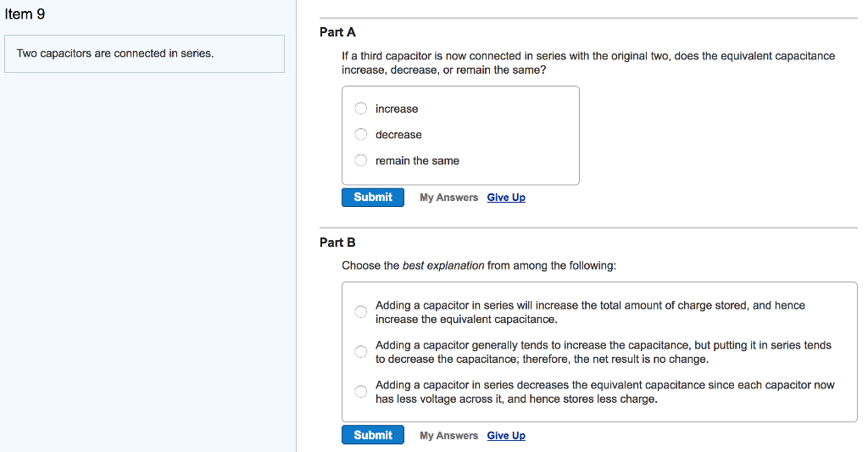
Task: Click the word 'Choose' in Part B instructions
Action: pyautogui.click(x=360, y=265)
